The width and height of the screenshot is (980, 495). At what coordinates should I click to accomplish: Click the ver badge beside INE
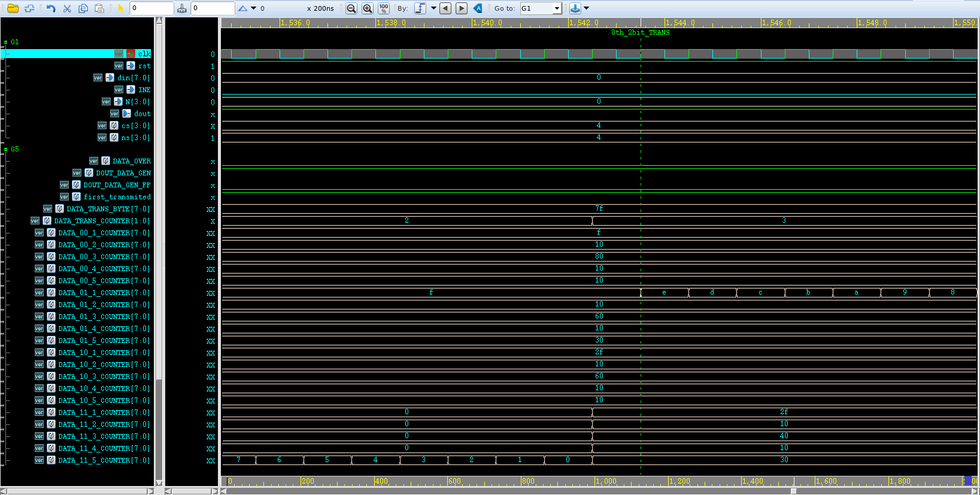point(119,90)
